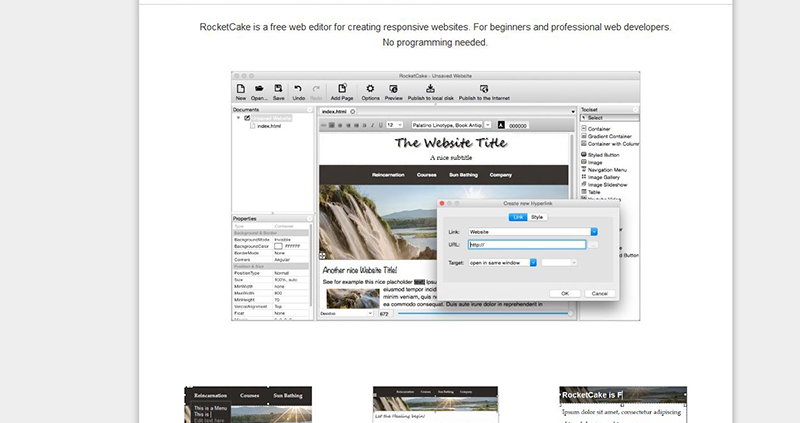Open Options via the gear icon

click(x=370, y=88)
